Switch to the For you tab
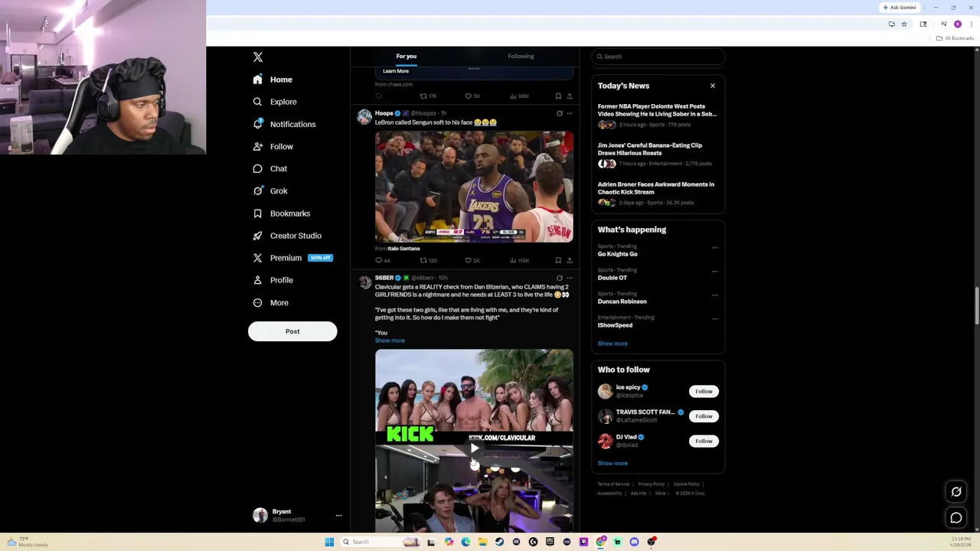Viewport: 980px width, 551px height. 407,57
